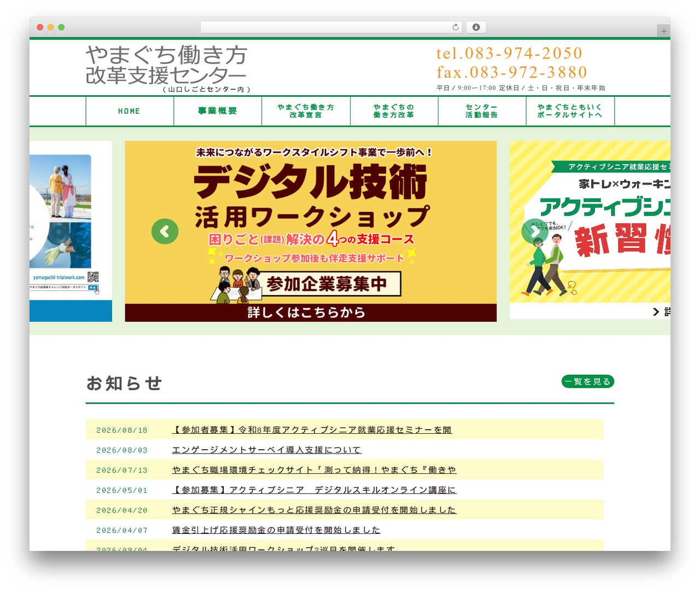Open センター活動報告 menu item
The image size is (700, 593).
click(482, 111)
